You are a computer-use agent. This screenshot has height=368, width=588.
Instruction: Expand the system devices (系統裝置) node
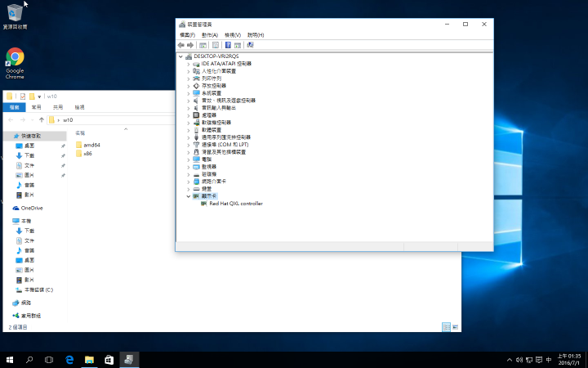[x=189, y=93]
